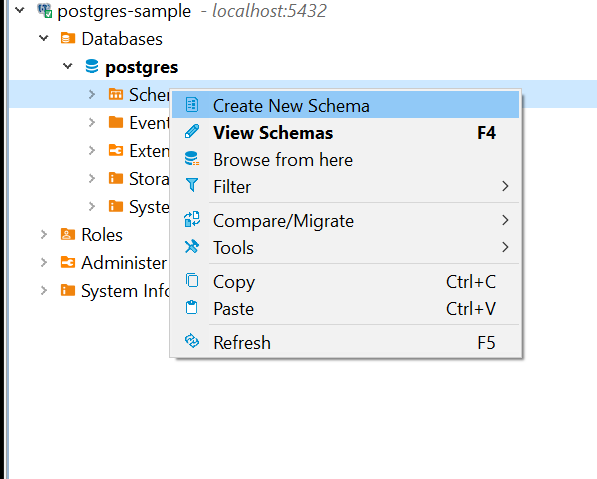Click the Roles folder icon

[x=68, y=234]
